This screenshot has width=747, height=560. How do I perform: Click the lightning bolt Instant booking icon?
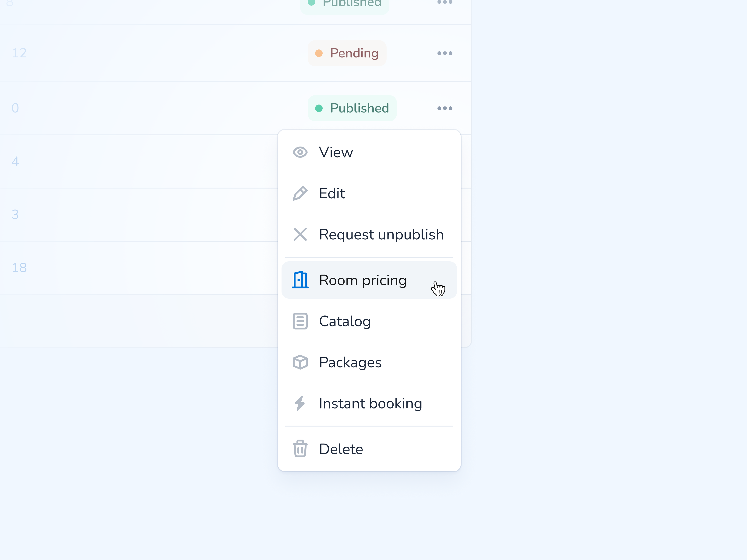pos(300,403)
